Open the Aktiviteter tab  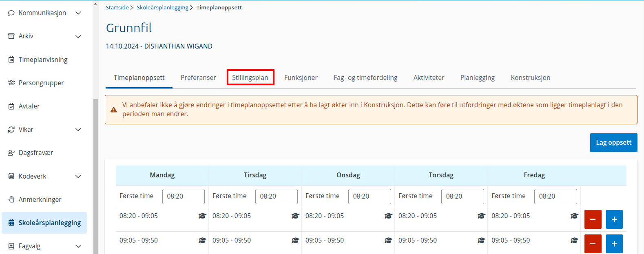point(429,77)
